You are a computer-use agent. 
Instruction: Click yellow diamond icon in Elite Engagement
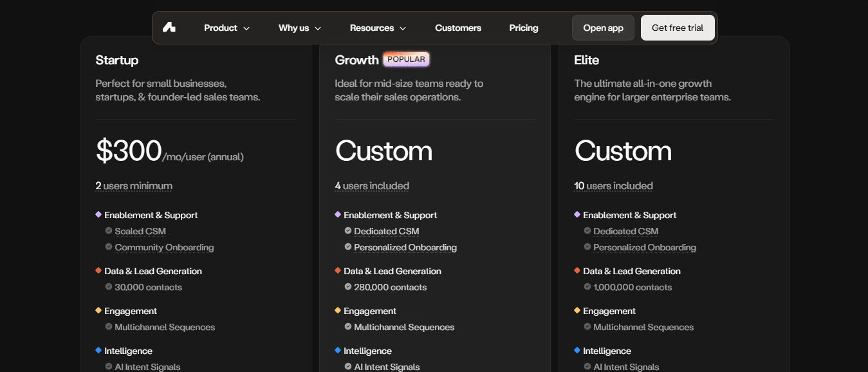(577, 310)
